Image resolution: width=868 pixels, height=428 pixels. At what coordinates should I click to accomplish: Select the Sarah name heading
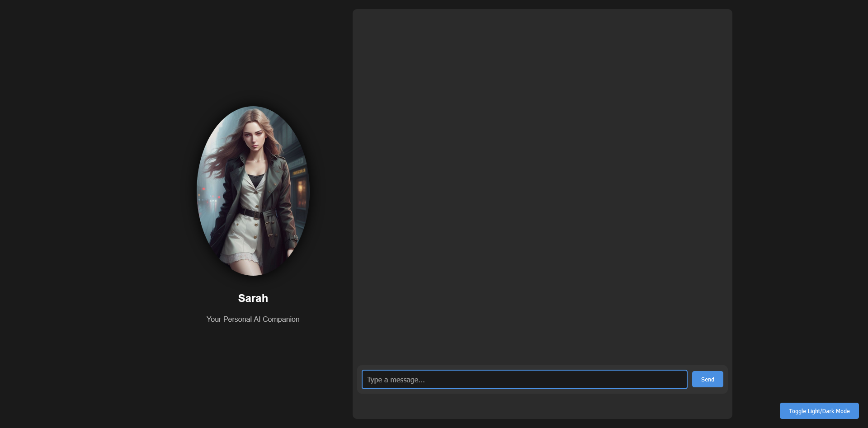pos(253,298)
